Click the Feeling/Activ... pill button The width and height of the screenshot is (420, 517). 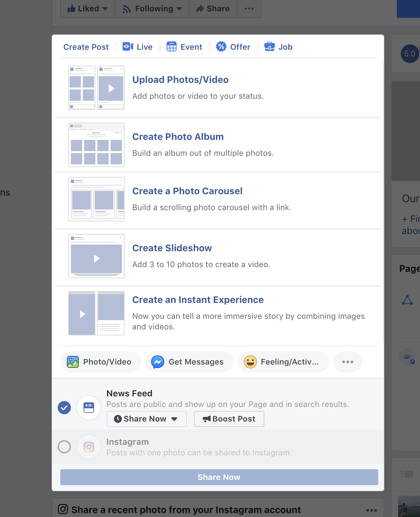[284, 362]
